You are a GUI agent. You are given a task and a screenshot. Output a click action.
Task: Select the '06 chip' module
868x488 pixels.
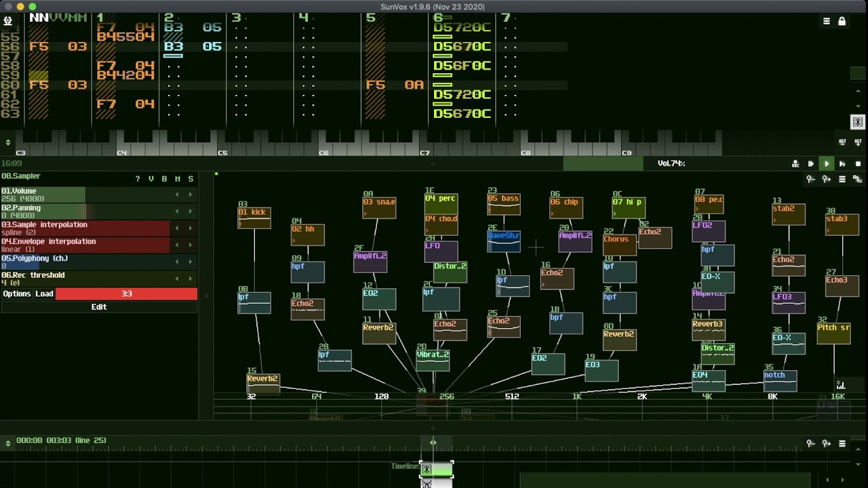tap(566, 207)
